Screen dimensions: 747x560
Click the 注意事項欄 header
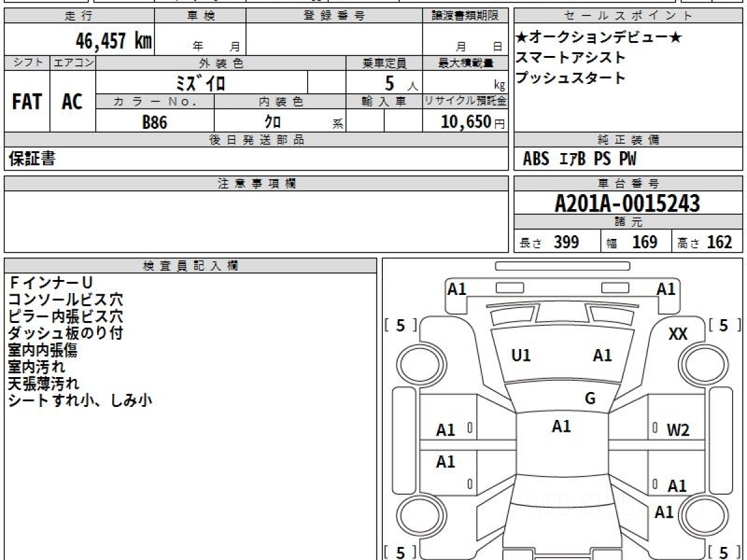point(256,184)
